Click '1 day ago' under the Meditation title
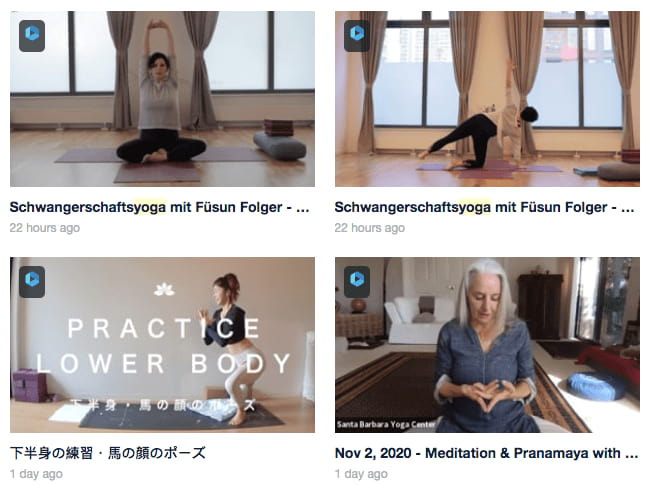 pyautogui.click(x=361, y=474)
